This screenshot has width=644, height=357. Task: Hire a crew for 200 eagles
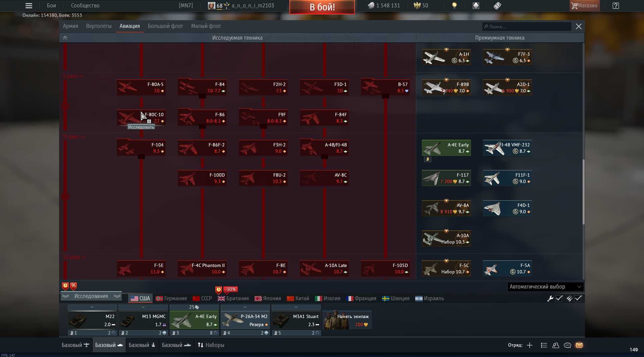click(x=347, y=320)
